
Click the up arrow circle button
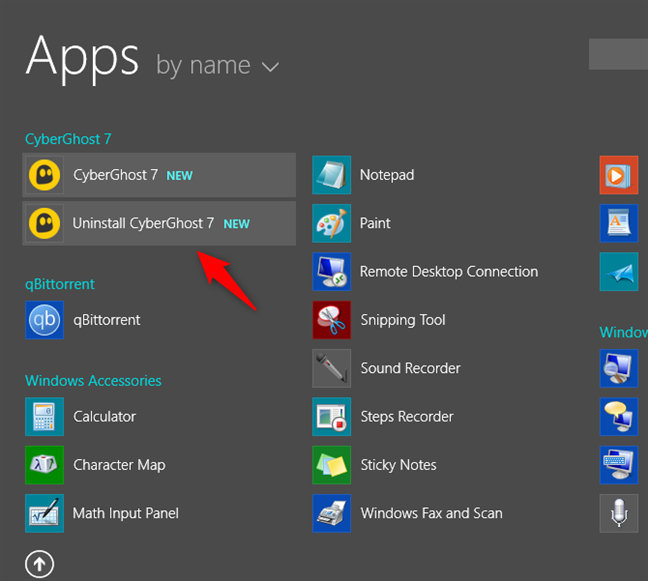coord(39,564)
